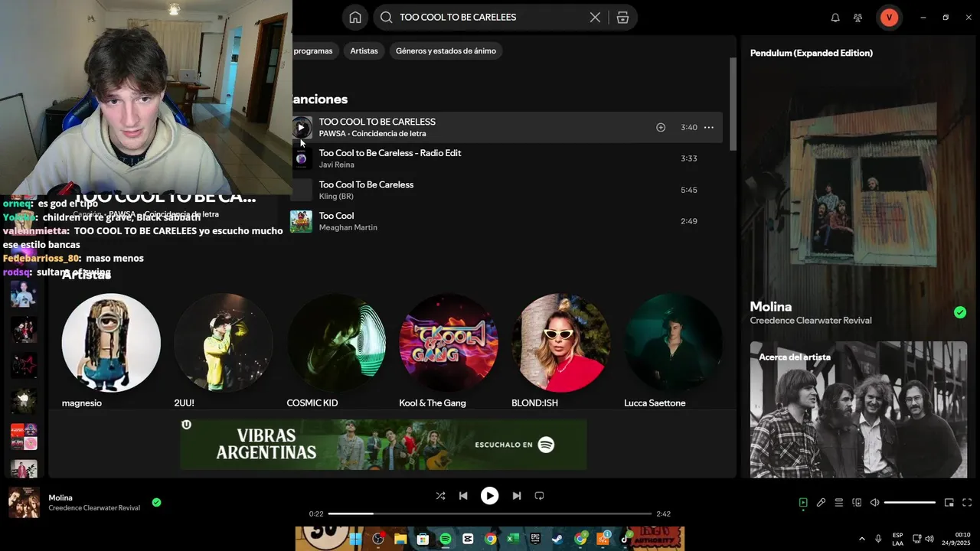
Task: Open Microsoft Store from the taskbar
Action: [423, 539]
